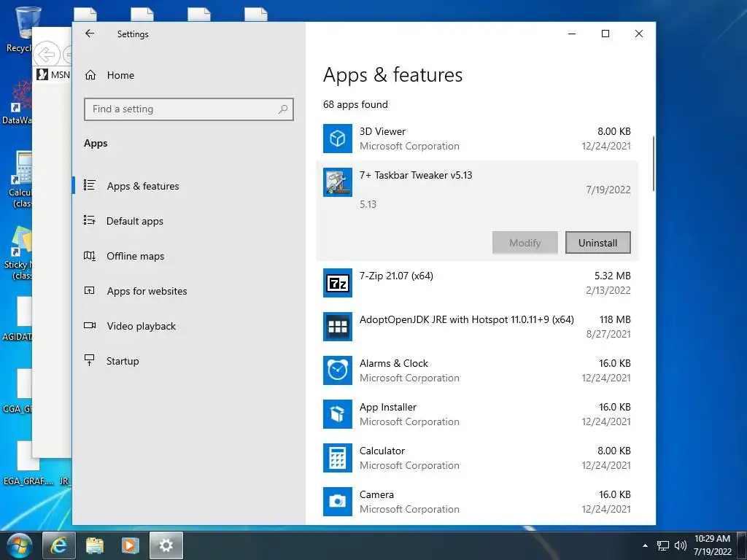Select the Alarms & Clock icon
The width and height of the screenshot is (747, 560).
337,370
